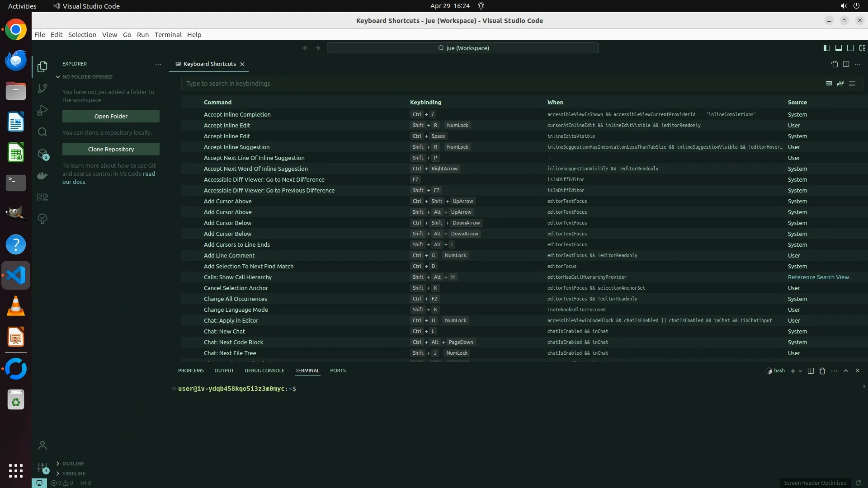Open the Docker sidebar icon

[x=42, y=175]
